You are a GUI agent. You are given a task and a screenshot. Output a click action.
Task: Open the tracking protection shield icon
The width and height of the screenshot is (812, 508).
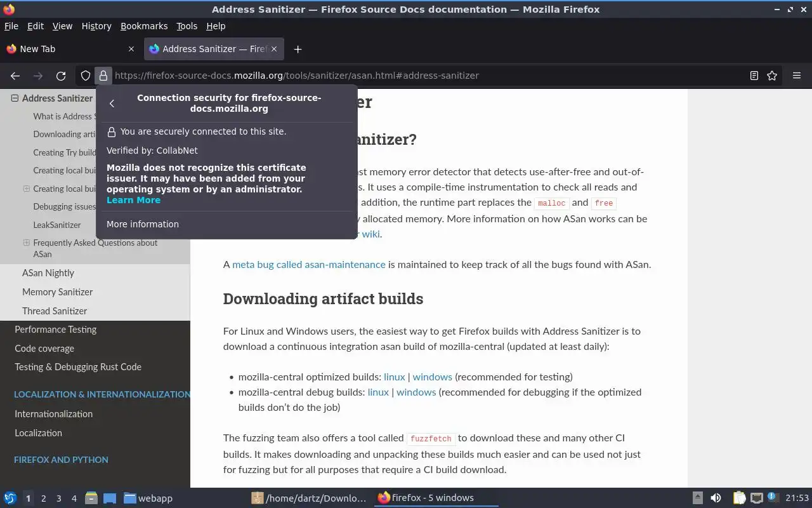tap(86, 76)
